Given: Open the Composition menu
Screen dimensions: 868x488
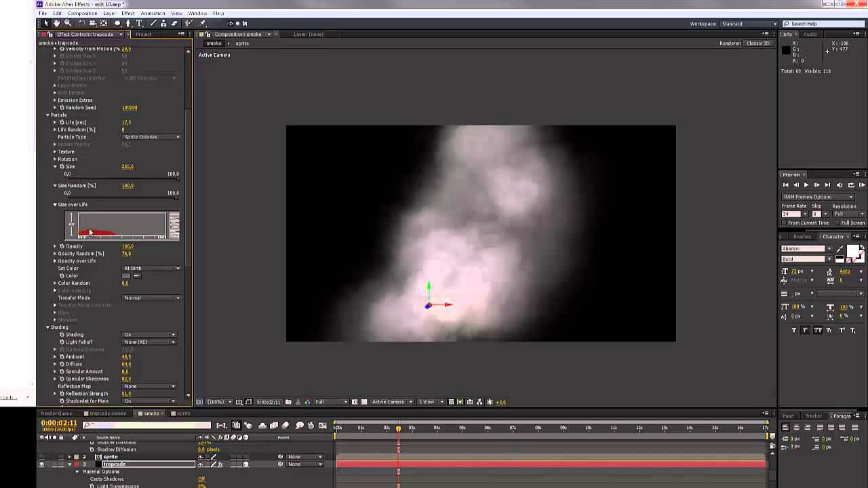Looking at the screenshot, I should tap(82, 13).
